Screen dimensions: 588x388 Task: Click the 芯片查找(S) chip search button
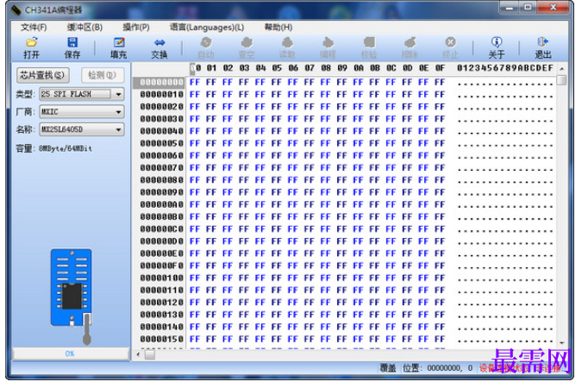coord(43,75)
